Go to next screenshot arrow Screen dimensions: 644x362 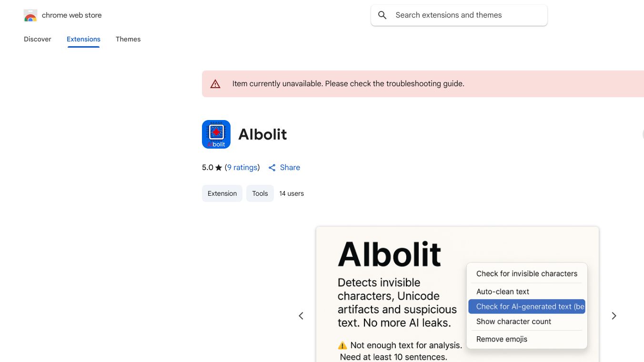coord(614,316)
